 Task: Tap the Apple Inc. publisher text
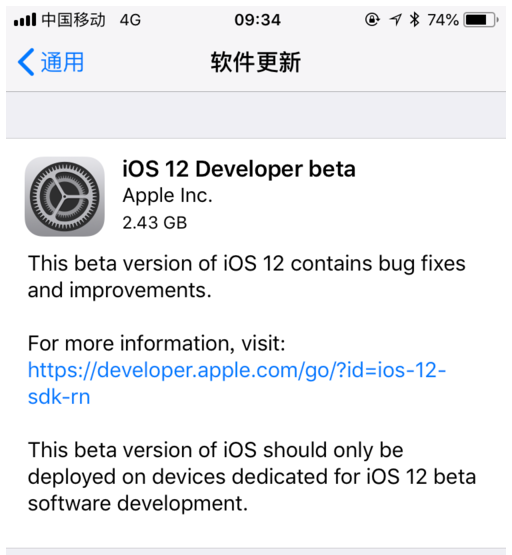coord(167,196)
